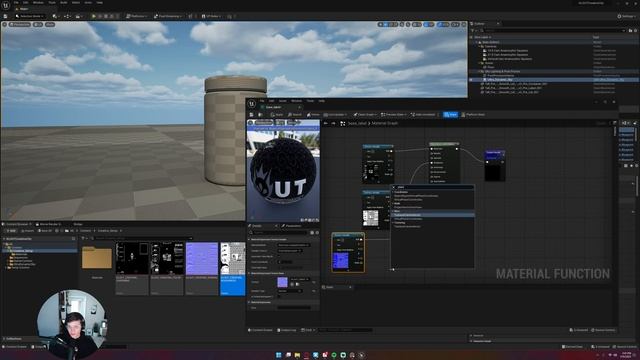Open material editor Search tool

(x=295, y=115)
